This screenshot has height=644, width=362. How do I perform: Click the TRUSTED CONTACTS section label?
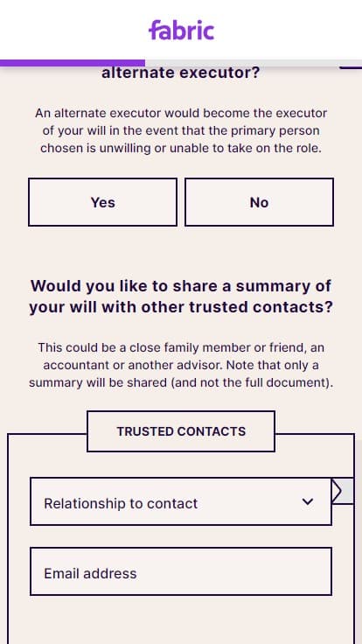pyautogui.click(x=181, y=431)
